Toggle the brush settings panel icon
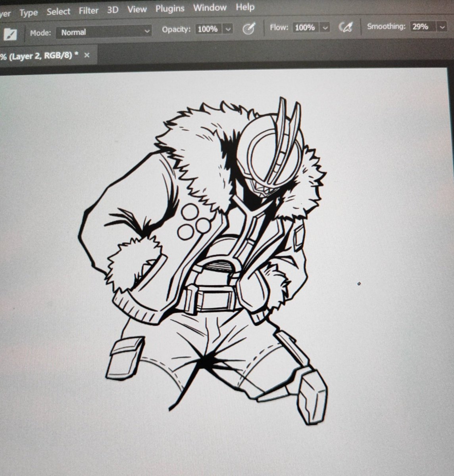The image size is (454, 476). (x=10, y=34)
